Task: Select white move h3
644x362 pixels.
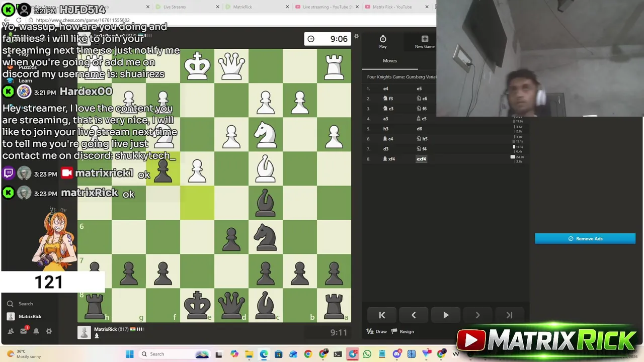Action: [x=386, y=129]
